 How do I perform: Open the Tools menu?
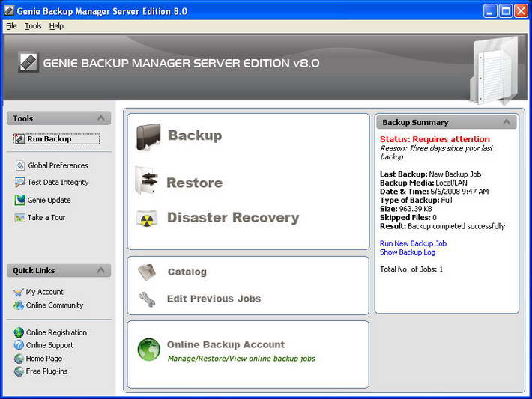tap(33, 26)
